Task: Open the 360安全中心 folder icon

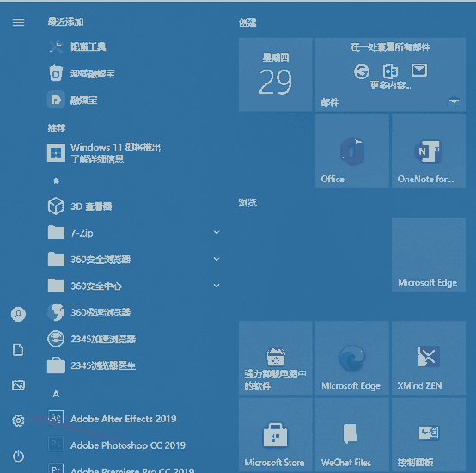Action: pyautogui.click(x=56, y=286)
